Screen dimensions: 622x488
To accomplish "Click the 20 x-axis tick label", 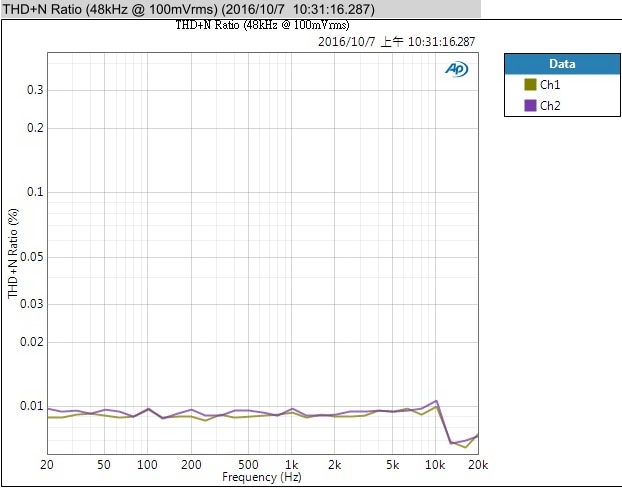I will pos(47,464).
